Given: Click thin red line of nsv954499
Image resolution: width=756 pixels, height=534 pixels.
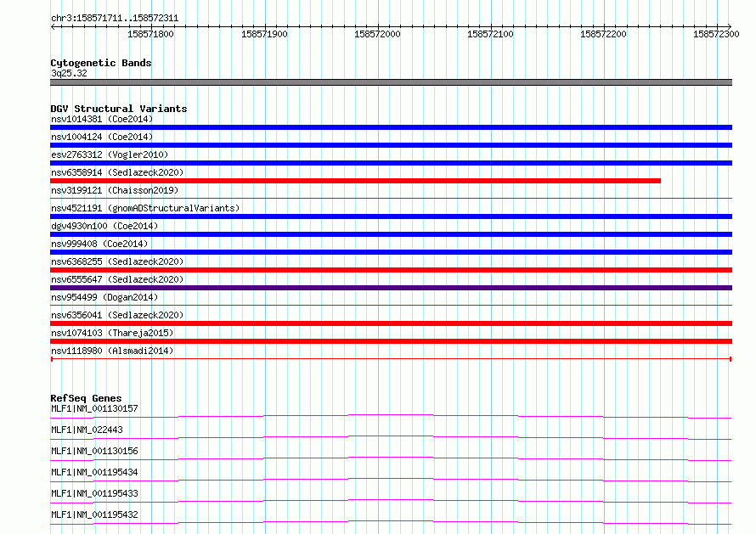Looking at the screenshot, I should 391,305.
